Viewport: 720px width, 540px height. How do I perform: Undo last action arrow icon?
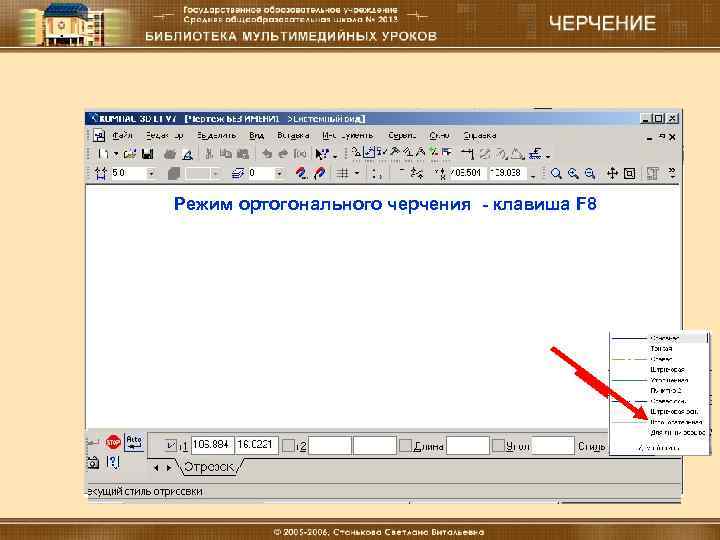(x=267, y=154)
